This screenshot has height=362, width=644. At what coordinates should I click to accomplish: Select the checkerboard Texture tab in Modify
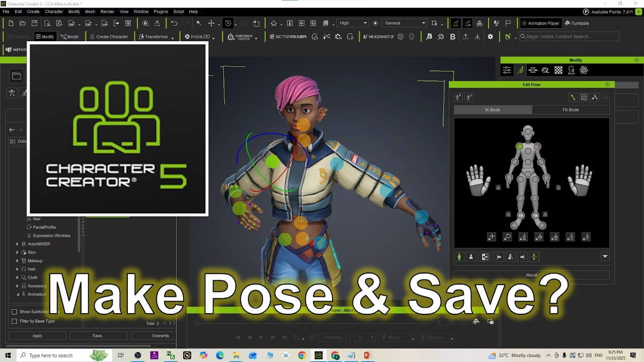[558, 70]
